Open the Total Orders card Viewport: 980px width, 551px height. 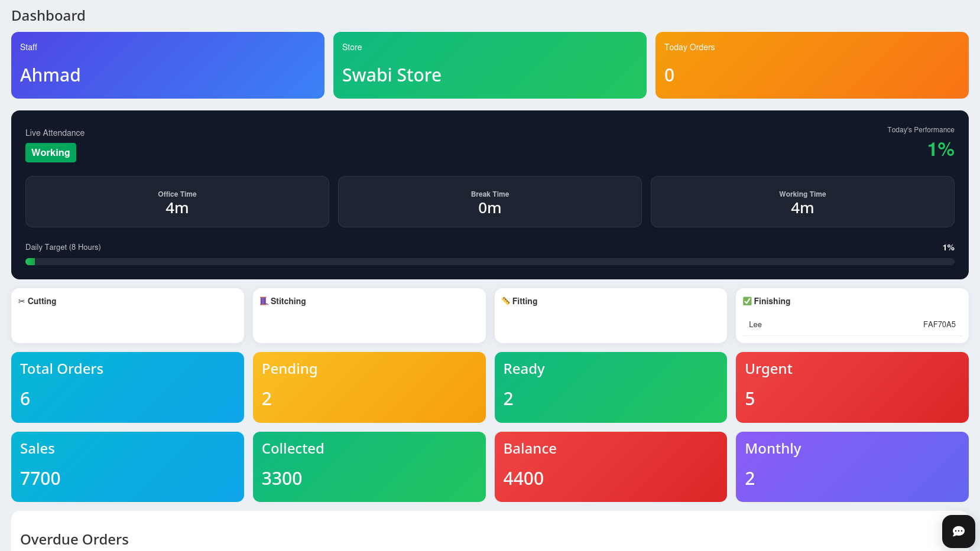click(x=128, y=387)
